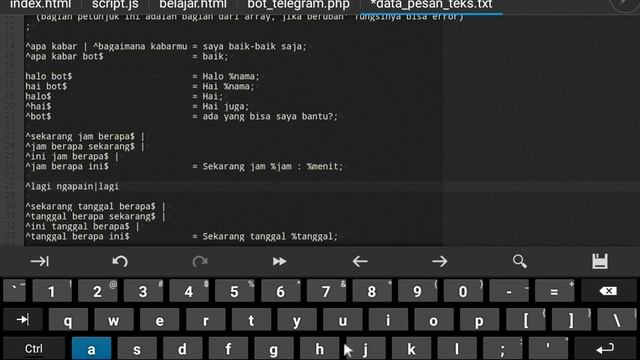Tap the 'g' key
This screenshot has height=360, width=640.
(274, 349)
